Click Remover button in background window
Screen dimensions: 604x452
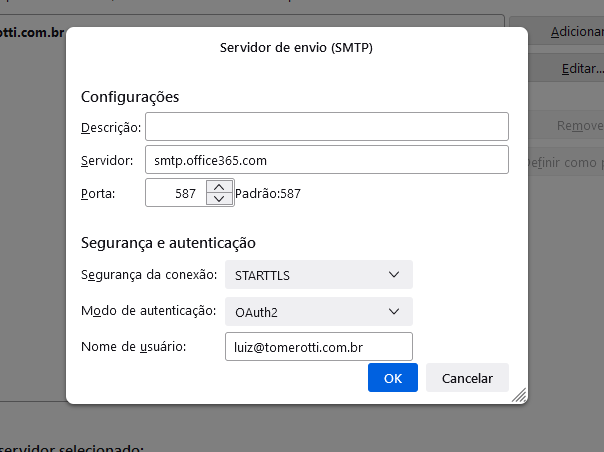[x=566, y=125]
